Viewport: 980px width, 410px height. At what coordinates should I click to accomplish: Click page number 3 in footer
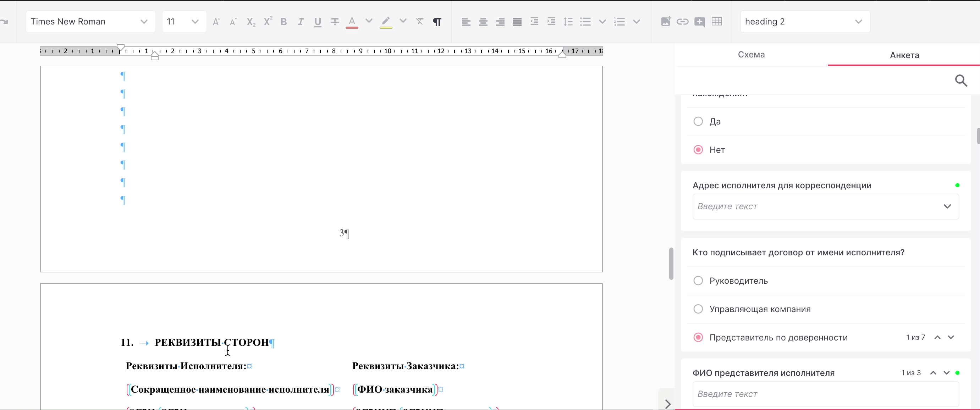tap(342, 233)
